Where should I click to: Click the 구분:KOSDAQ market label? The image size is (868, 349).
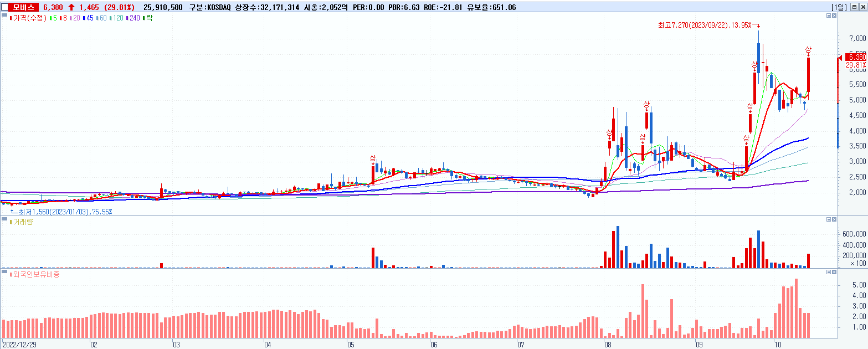coord(210,7)
